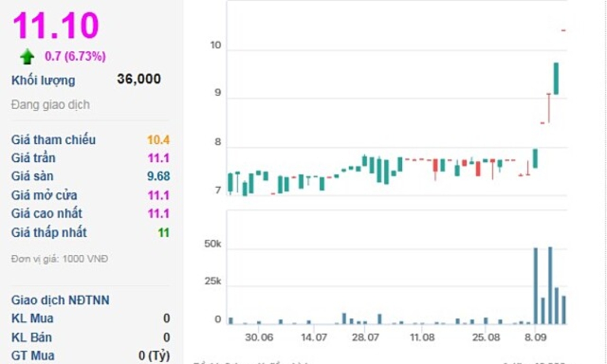
Task: Click the large 11.10 price figure
Action: click(56, 25)
